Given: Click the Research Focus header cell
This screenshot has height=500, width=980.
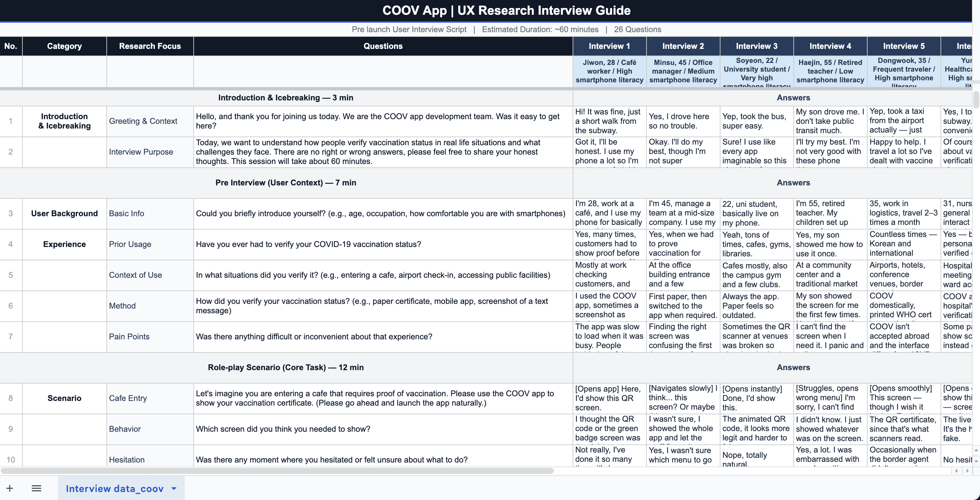Looking at the screenshot, I should (x=150, y=46).
